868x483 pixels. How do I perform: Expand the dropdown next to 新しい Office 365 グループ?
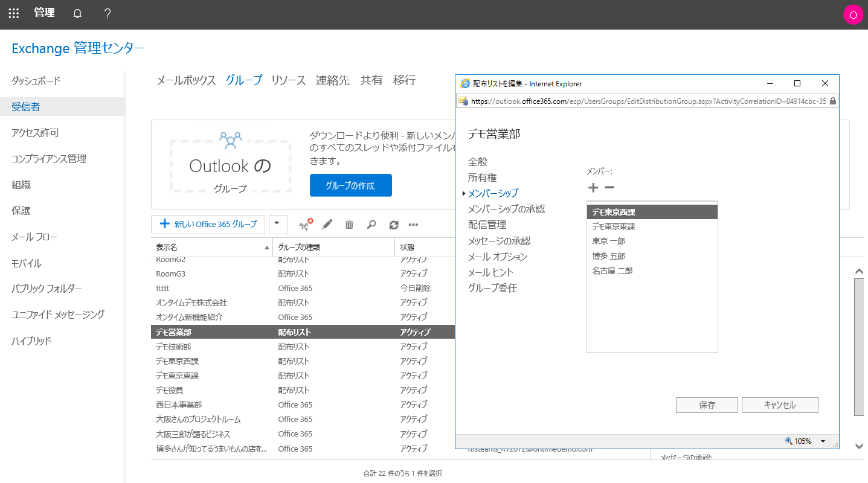pyautogui.click(x=278, y=224)
